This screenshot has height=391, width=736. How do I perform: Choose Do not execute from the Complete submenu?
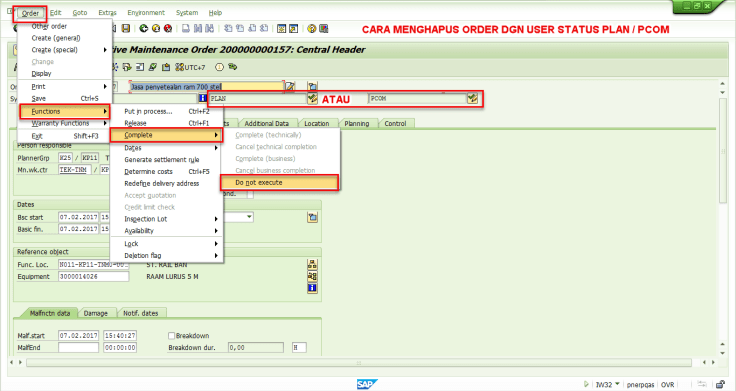pyautogui.click(x=280, y=183)
